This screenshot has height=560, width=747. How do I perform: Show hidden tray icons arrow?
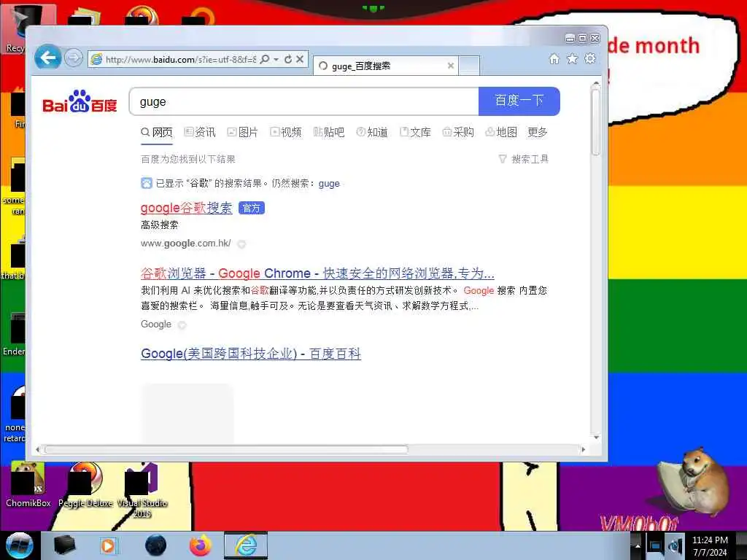(x=638, y=546)
